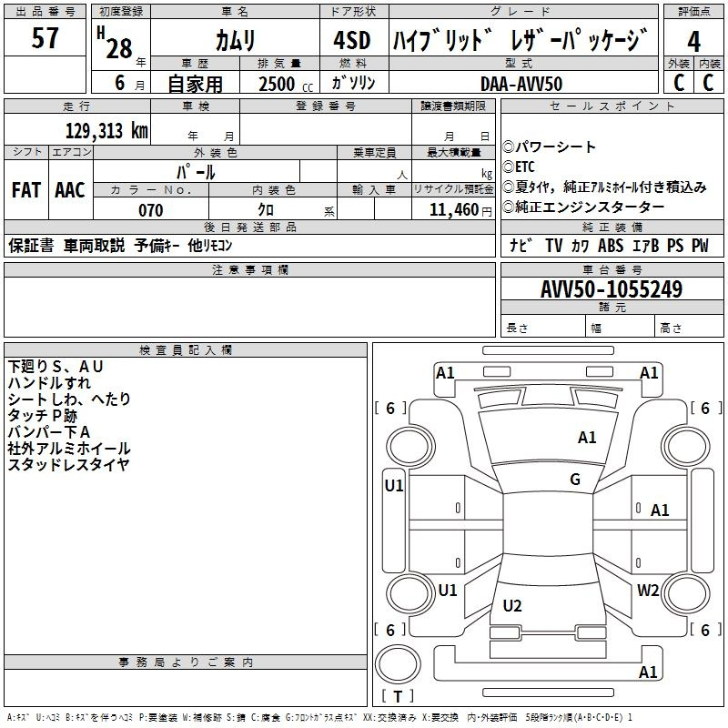Select the W2 damage marker on diagram
This screenshot has height=728, width=728.
pos(648,591)
